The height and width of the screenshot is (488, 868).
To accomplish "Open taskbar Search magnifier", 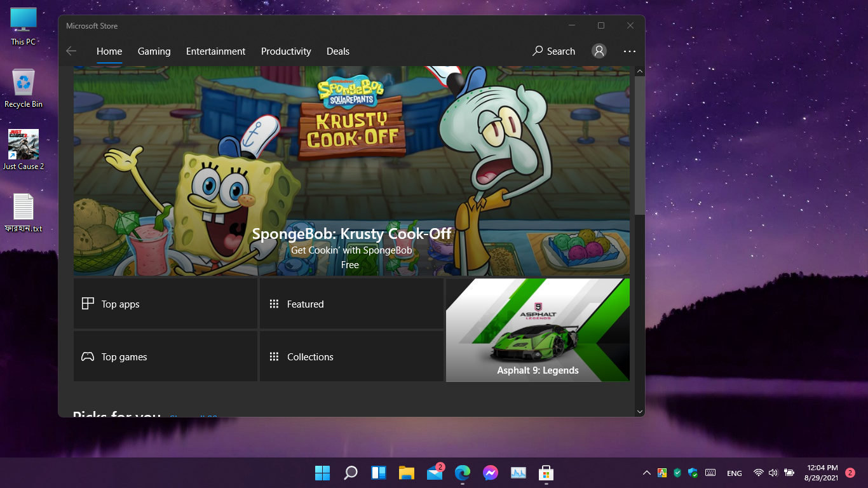I will (350, 473).
